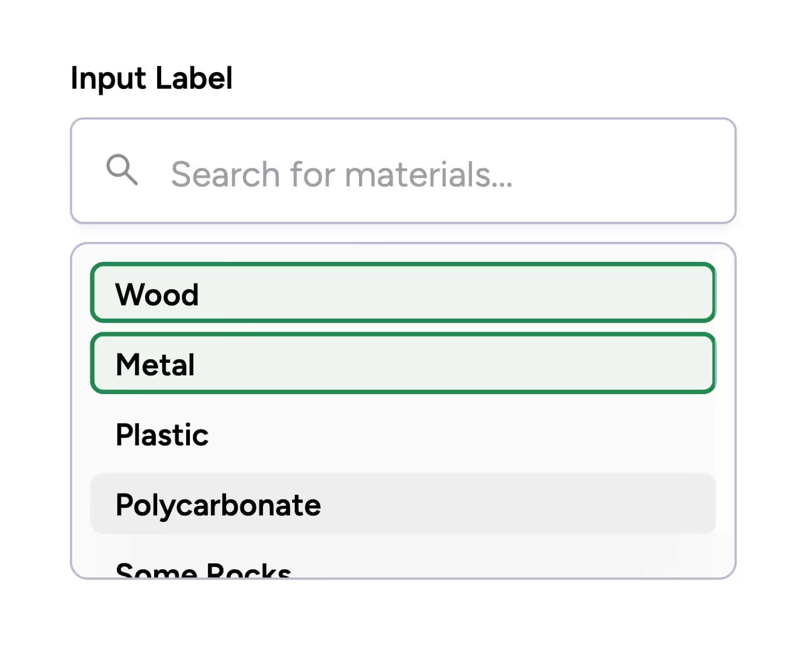Image resolution: width=812 pixels, height=656 pixels.
Task: Click the Plastic row below Metal
Action: pos(402,434)
